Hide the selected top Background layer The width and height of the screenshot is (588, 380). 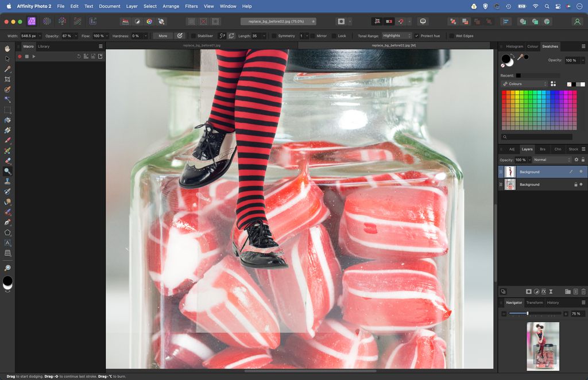click(581, 172)
